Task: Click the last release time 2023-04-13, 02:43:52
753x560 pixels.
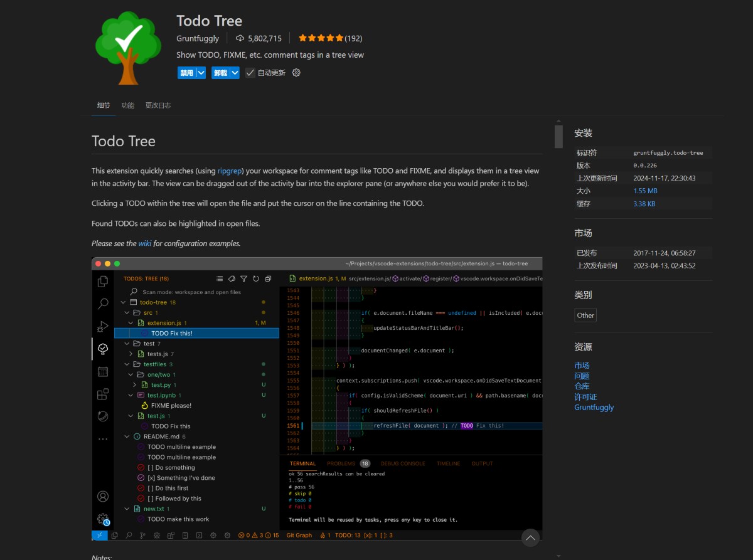Action: (664, 266)
